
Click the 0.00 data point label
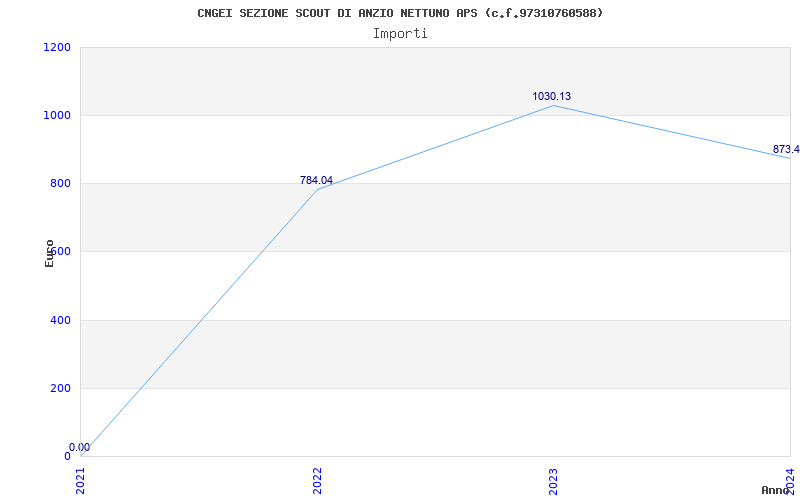[x=80, y=447]
